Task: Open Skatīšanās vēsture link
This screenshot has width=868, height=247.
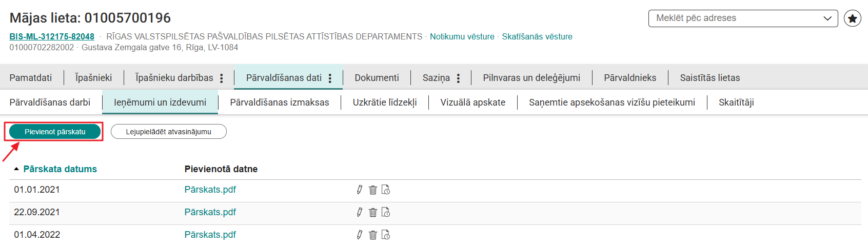Action: click(x=537, y=37)
